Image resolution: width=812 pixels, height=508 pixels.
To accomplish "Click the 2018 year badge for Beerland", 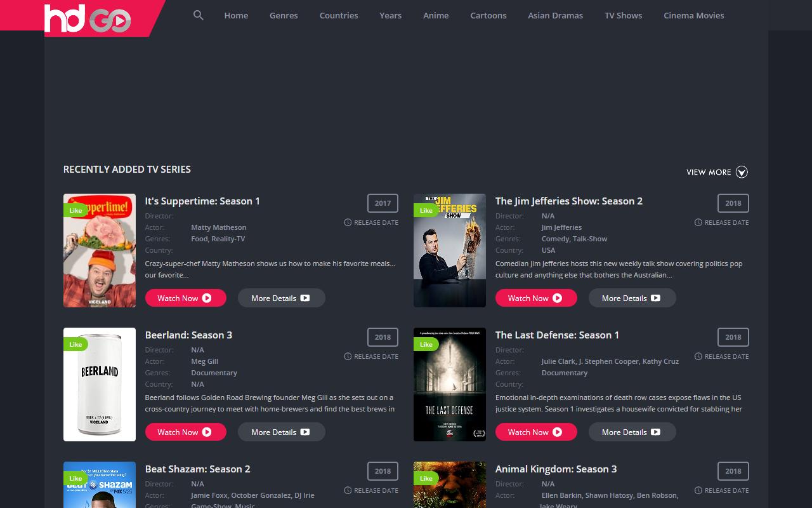I will click(x=383, y=337).
